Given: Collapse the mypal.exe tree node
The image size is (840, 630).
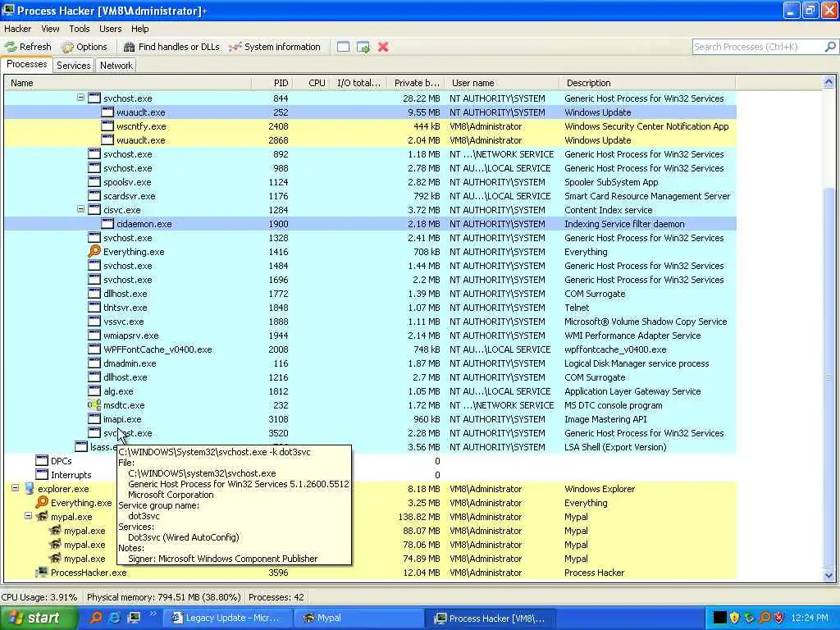Looking at the screenshot, I should 29,517.
